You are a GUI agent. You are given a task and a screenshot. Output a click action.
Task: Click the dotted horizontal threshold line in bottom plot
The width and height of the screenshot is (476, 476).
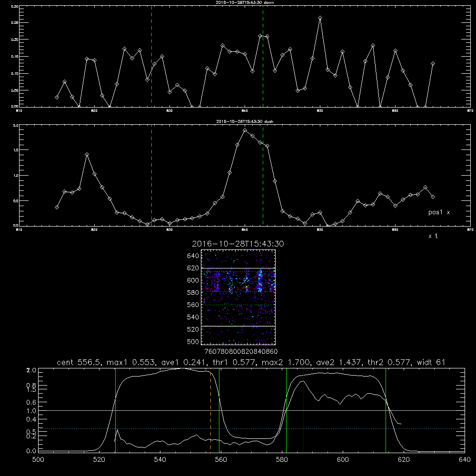(251, 428)
